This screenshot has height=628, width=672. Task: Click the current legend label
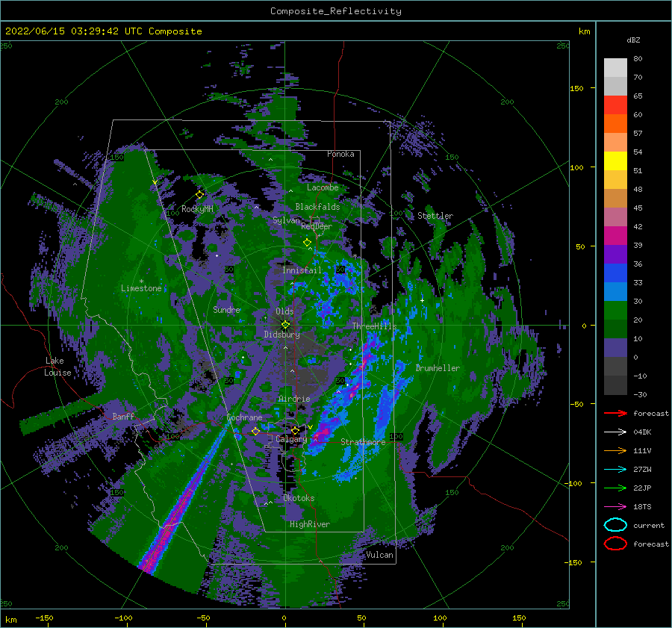tap(649, 525)
